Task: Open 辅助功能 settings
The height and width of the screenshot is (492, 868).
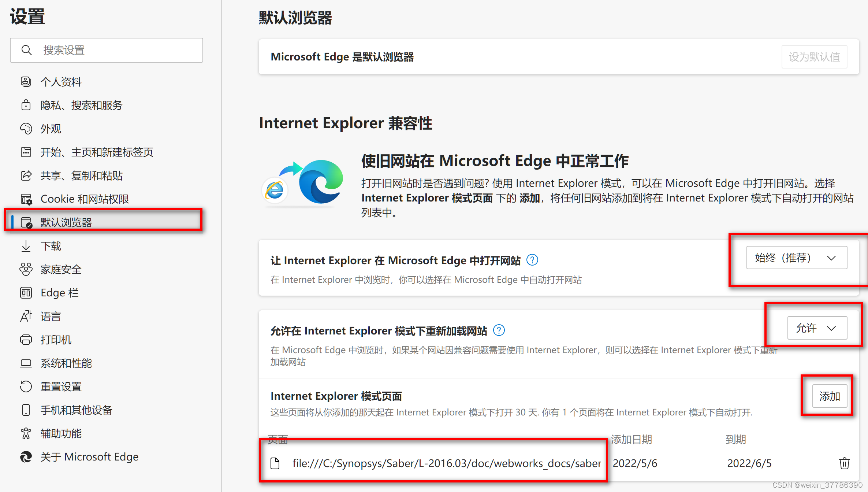Action: point(61,433)
